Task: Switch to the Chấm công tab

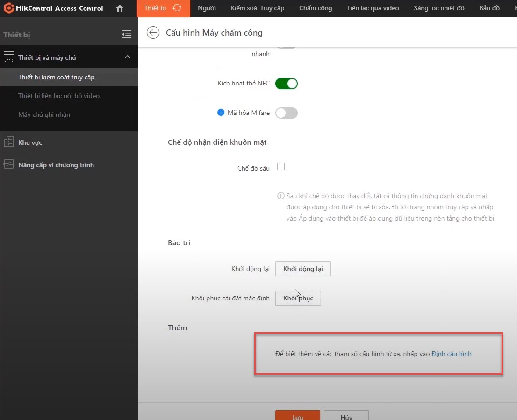Action: 316,8
